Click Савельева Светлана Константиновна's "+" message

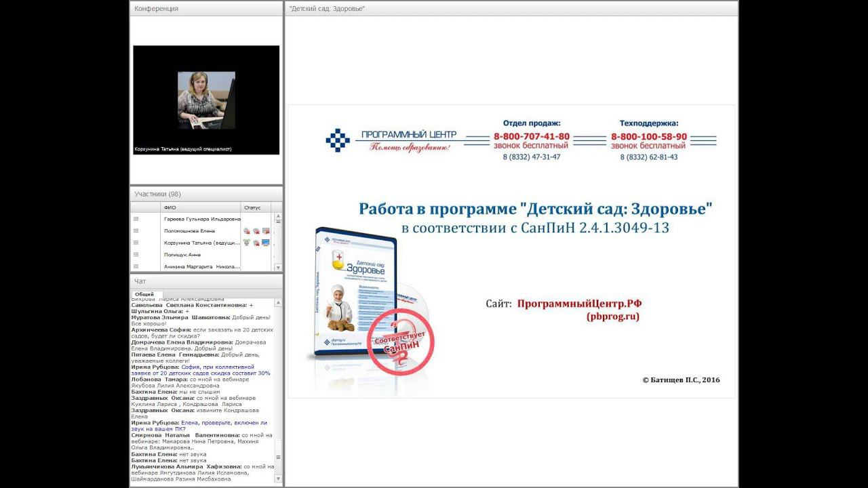[x=192, y=305]
